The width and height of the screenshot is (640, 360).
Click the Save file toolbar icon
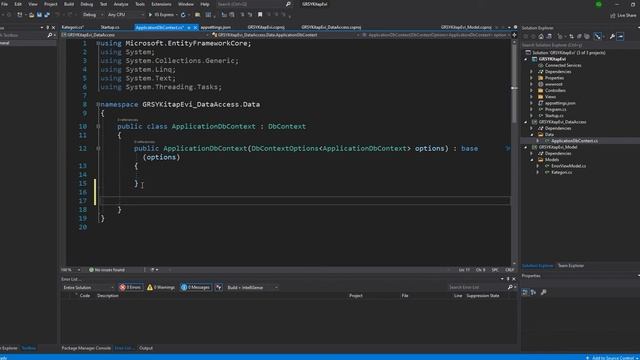39,15
